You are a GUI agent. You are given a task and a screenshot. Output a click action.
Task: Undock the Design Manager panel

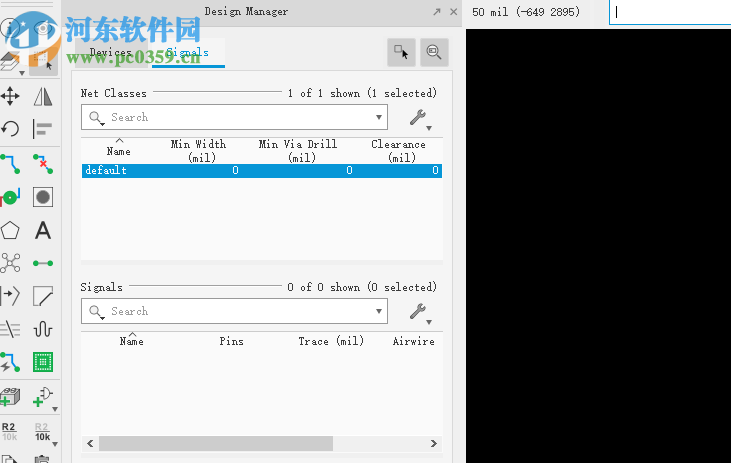coord(437,12)
